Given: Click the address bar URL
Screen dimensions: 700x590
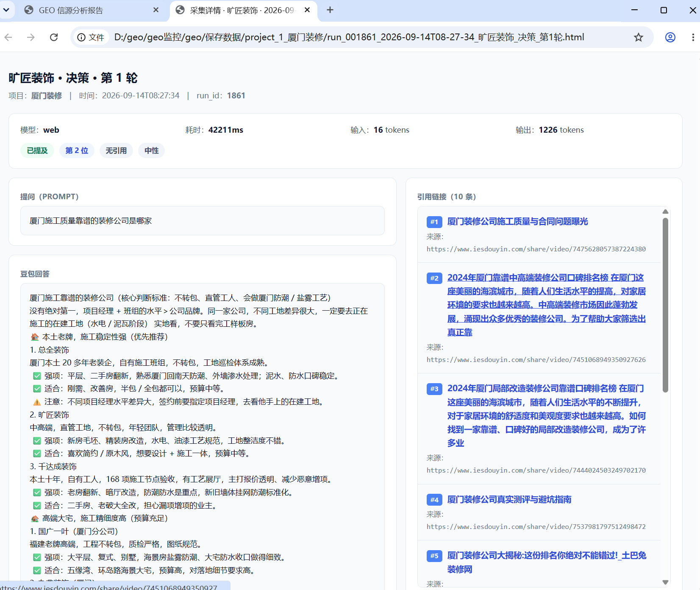Looking at the screenshot, I should [x=349, y=37].
